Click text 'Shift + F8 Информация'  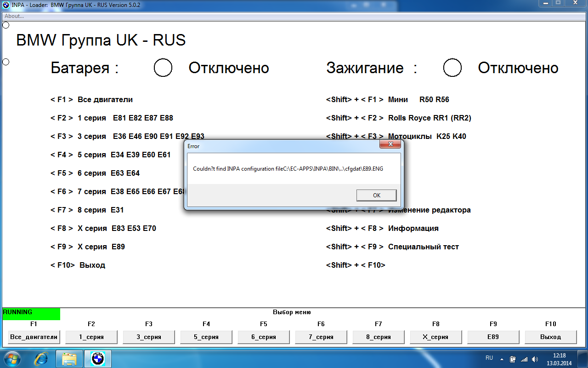(x=382, y=228)
